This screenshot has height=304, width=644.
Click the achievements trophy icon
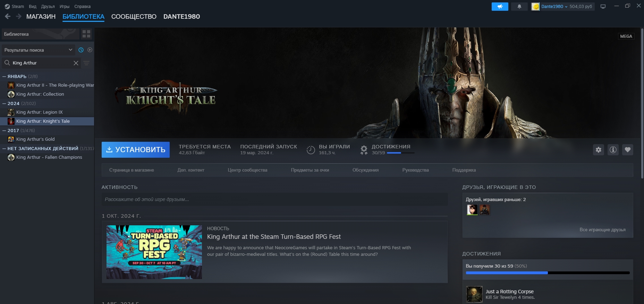(364, 150)
